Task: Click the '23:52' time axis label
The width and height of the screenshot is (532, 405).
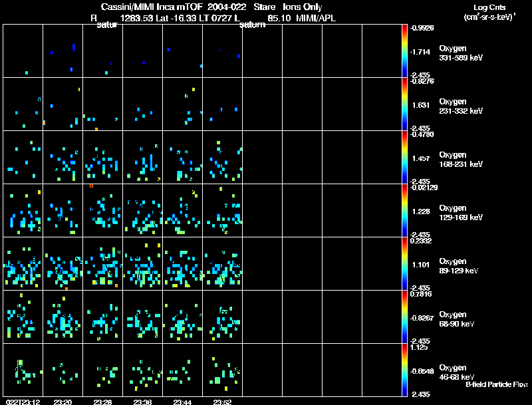Action: [x=222, y=402]
